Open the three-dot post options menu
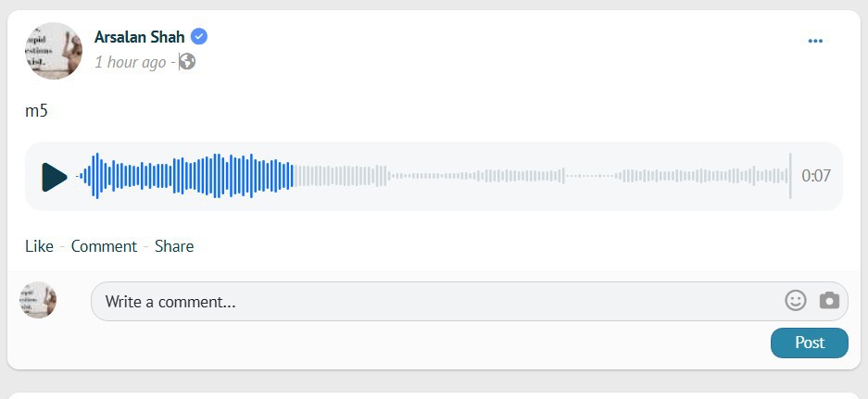This screenshot has width=868, height=399. click(x=815, y=41)
